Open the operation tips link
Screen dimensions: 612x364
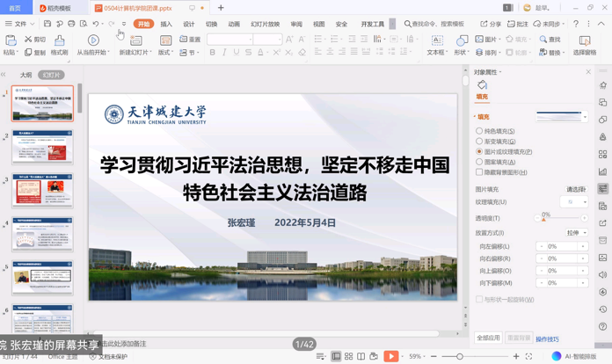(x=547, y=339)
